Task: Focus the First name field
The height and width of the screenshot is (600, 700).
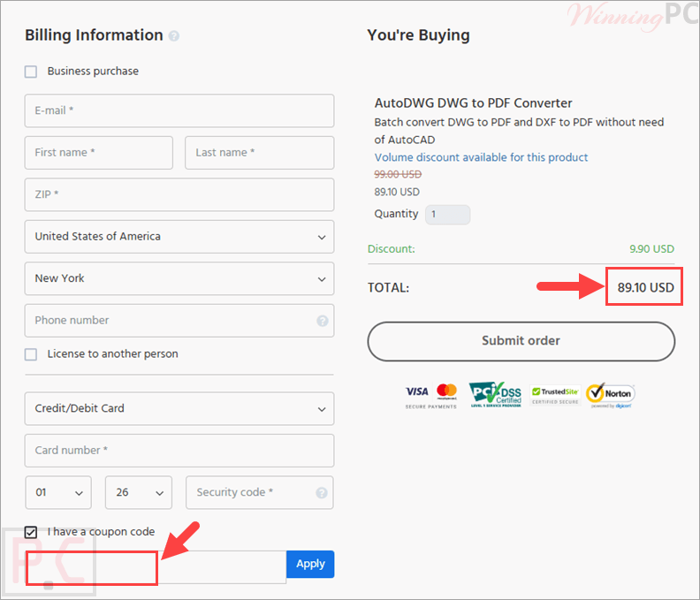Action: coord(99,153)
